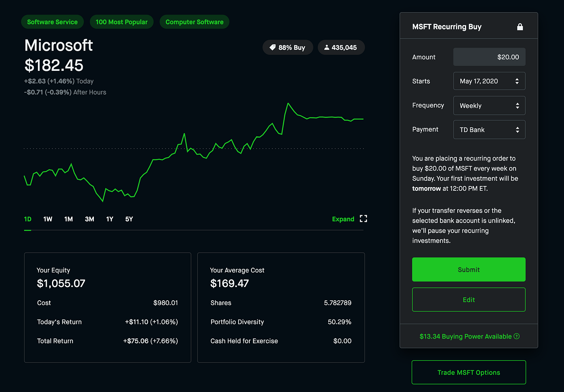Submit the recurring buy order

[469, 270]
